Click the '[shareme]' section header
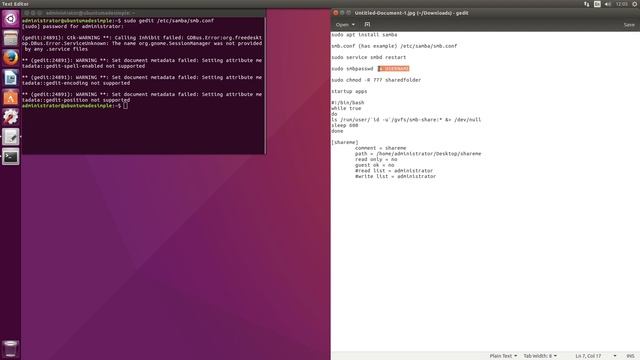This screenshot has width=640, height=360. [345, 142]
